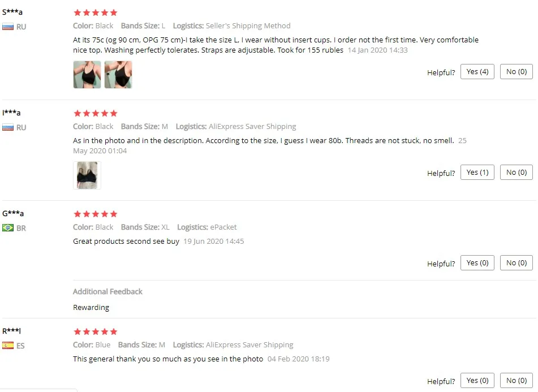Click the Spain flag icon beside R***l
The width and height of the screenshot is (538, 392).
8,346
